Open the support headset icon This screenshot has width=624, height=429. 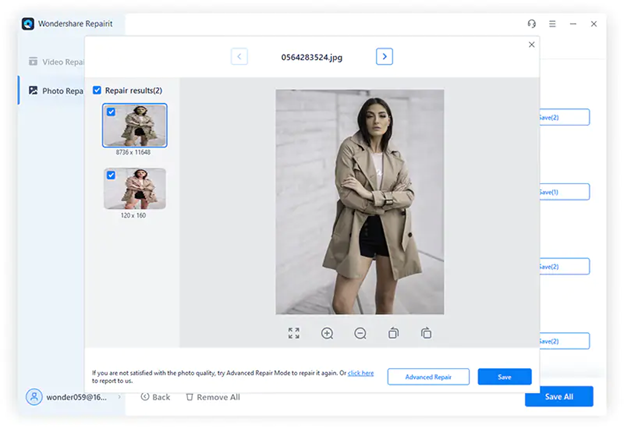click(x=532, y=23)
